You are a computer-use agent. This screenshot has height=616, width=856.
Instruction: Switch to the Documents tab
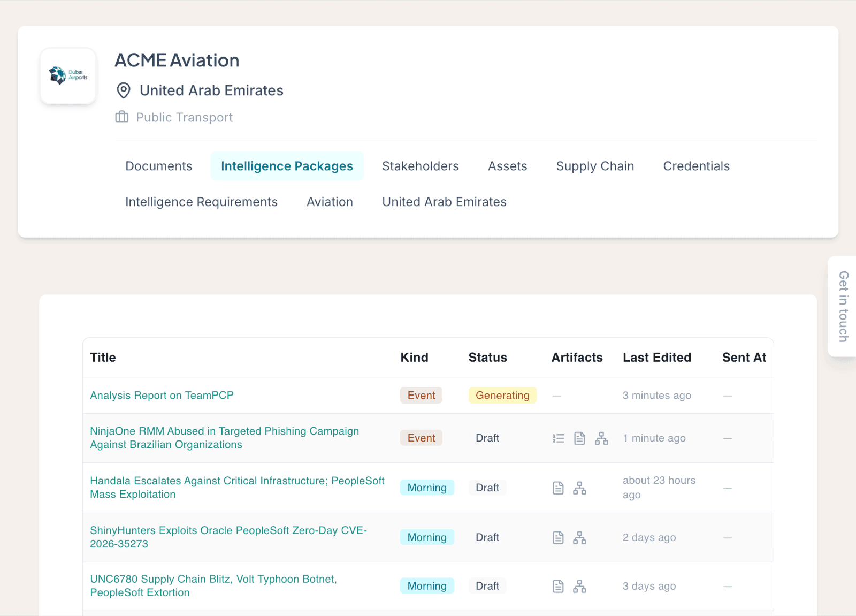click(159, 166)
